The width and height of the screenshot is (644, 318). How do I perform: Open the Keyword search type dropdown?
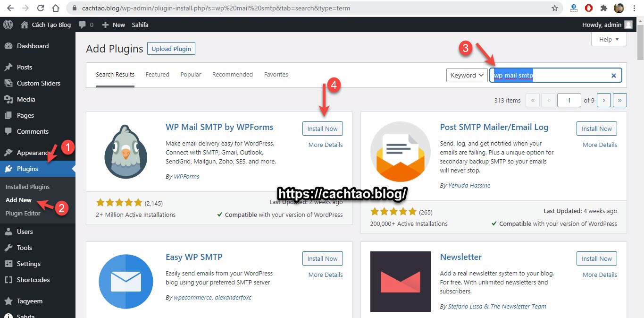[x=467, y=75]
